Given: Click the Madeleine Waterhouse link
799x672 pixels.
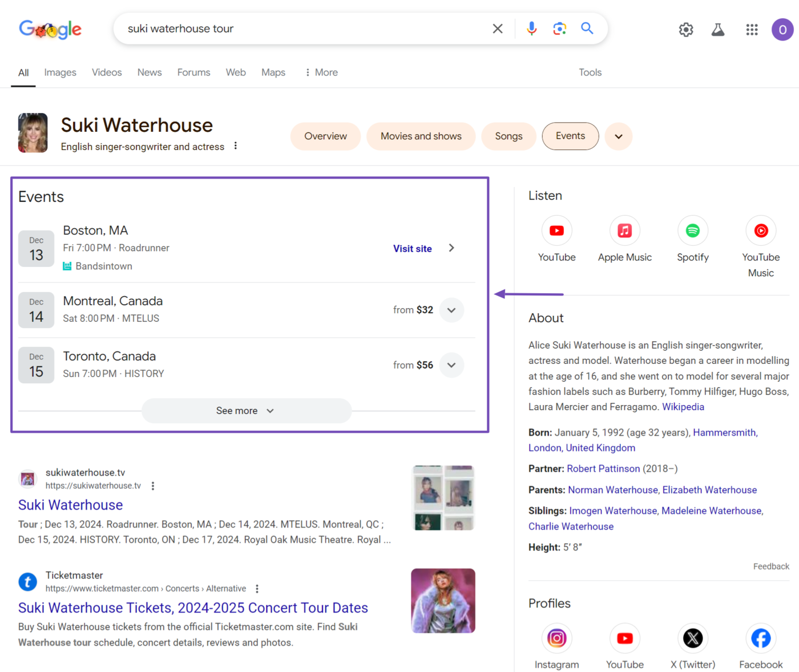Looking at the screenshot, I should point(712,511).
